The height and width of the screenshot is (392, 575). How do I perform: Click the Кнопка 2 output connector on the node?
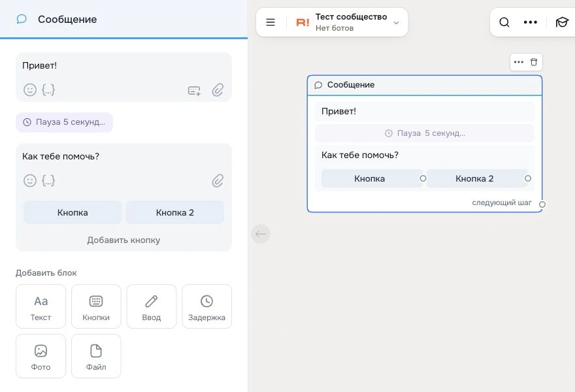[x=528, y=178]
